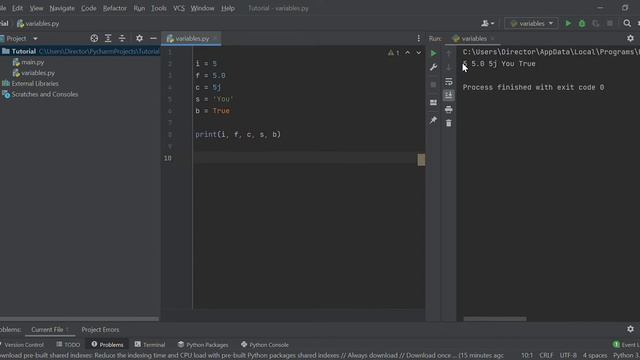The width and height of the screenshot is (640, 360).
Task: Click variables.py breadcrumb in navigation bar
Action: tap(38, 24)
